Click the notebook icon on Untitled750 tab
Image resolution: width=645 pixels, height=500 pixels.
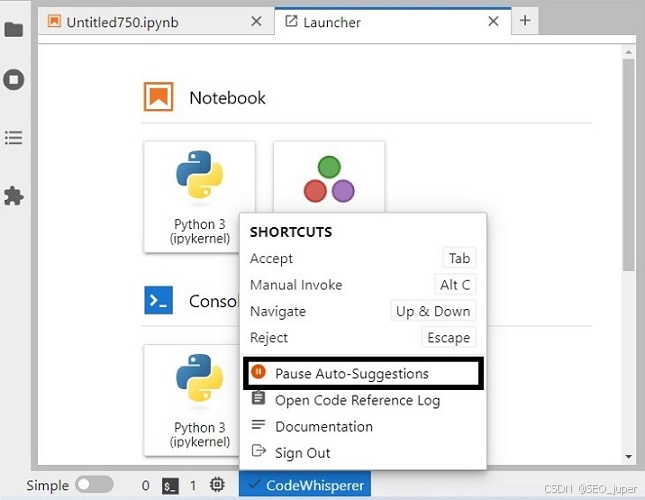(x=54, y=21)
